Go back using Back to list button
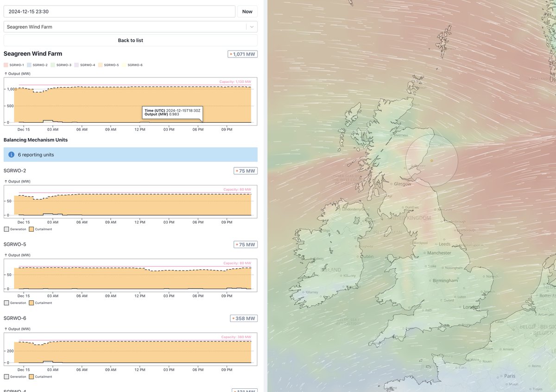This screenshot has width=556, height=392. [x=131, y=40]
